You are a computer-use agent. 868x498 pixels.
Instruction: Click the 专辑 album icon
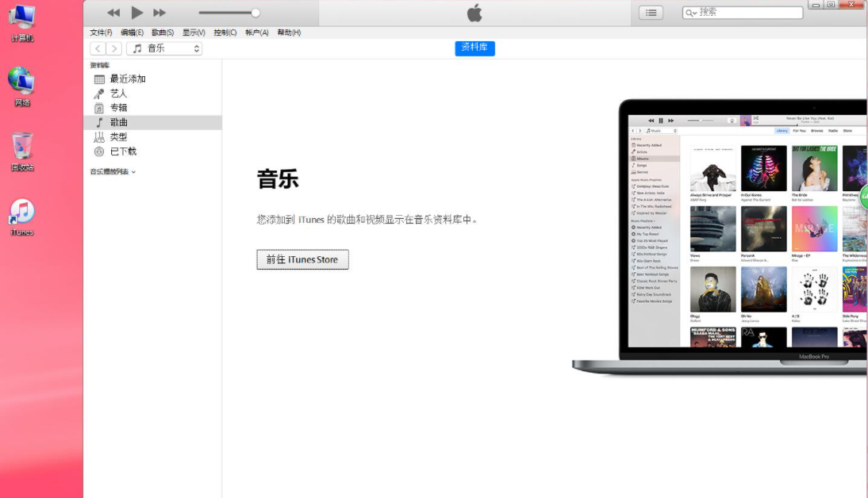[x=99, y=108]
